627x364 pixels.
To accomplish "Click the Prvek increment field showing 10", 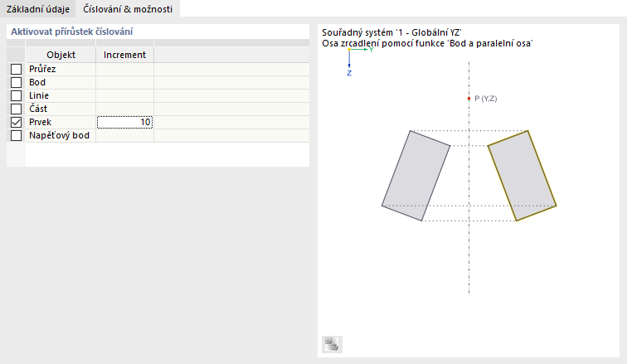I will click(x=124, y=123).
